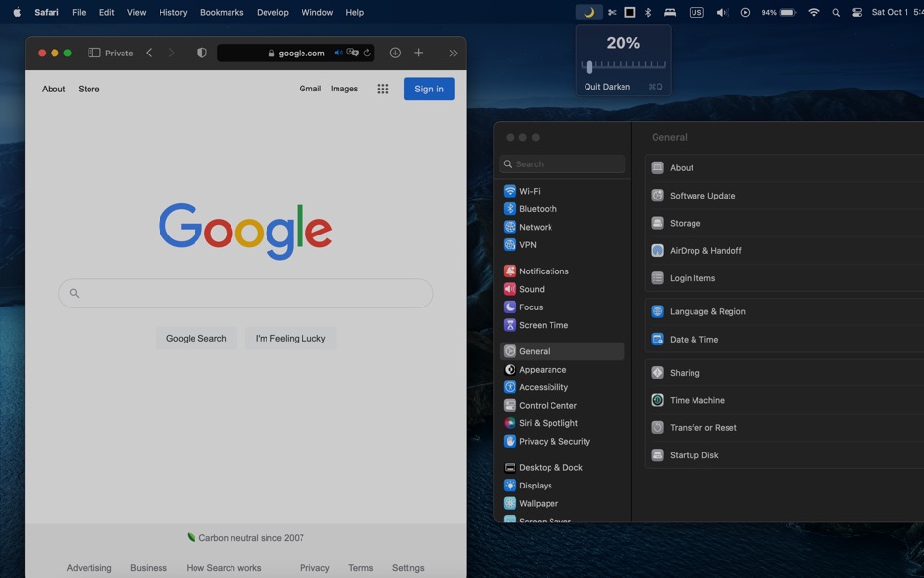Open Sound settings in the sidebar
The width and height of the screenshot is (924, 578).
(561, 289)
